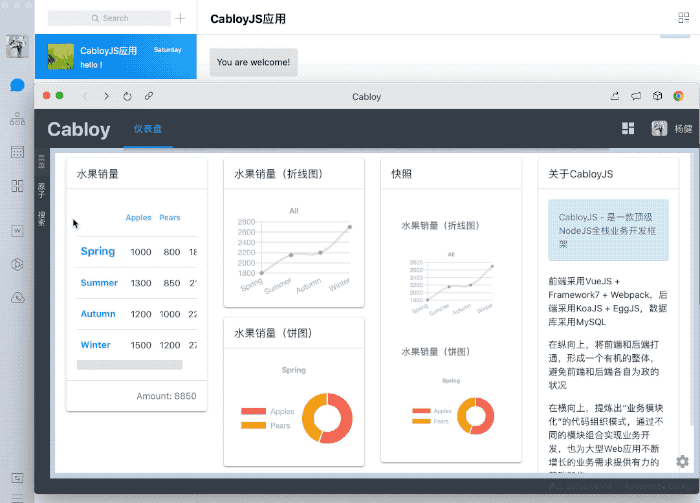Open the chat messages icon in left sidebar
The height and width of the screenshot is (503, 700).
(x=17, y=85)
